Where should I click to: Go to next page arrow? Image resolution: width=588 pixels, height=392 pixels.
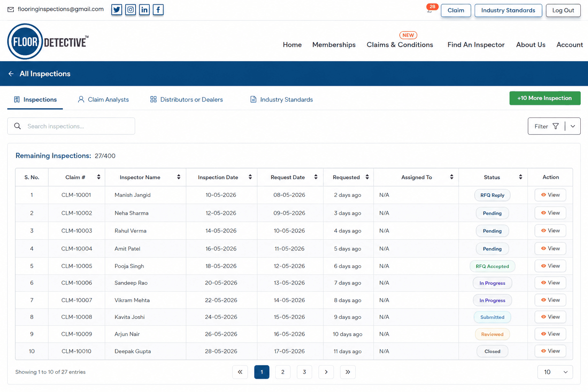click(326, 372)
